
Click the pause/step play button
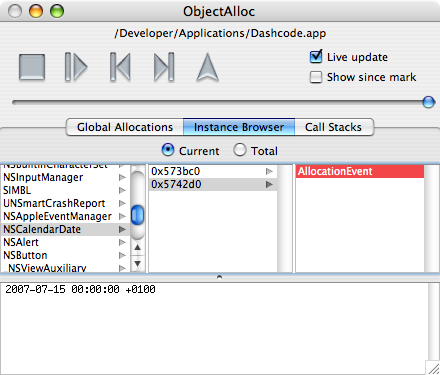76,67
